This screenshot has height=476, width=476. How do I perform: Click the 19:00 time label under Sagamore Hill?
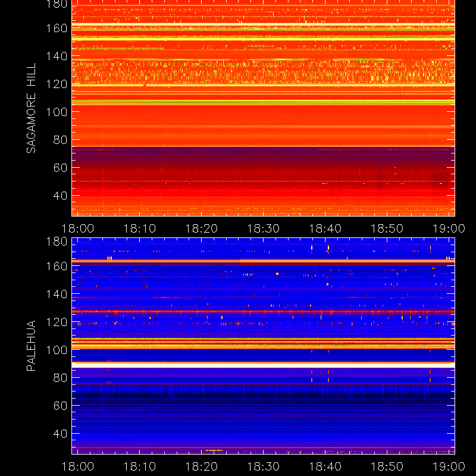[x=449, y=228]
